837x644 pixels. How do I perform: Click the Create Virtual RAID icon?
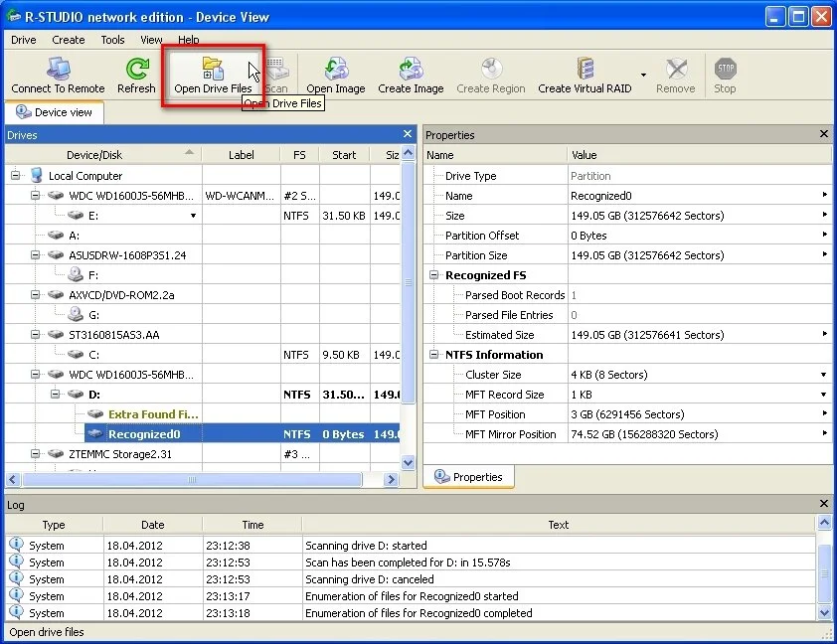[584, 70]
